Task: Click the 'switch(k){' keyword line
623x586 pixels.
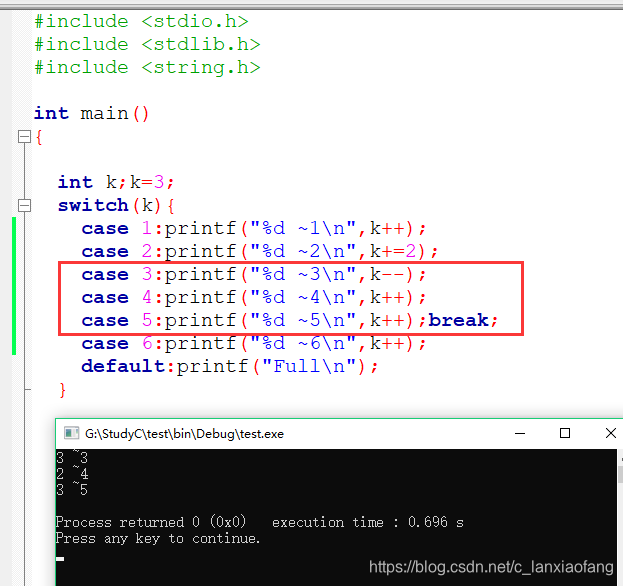Action: pos(116,205)
